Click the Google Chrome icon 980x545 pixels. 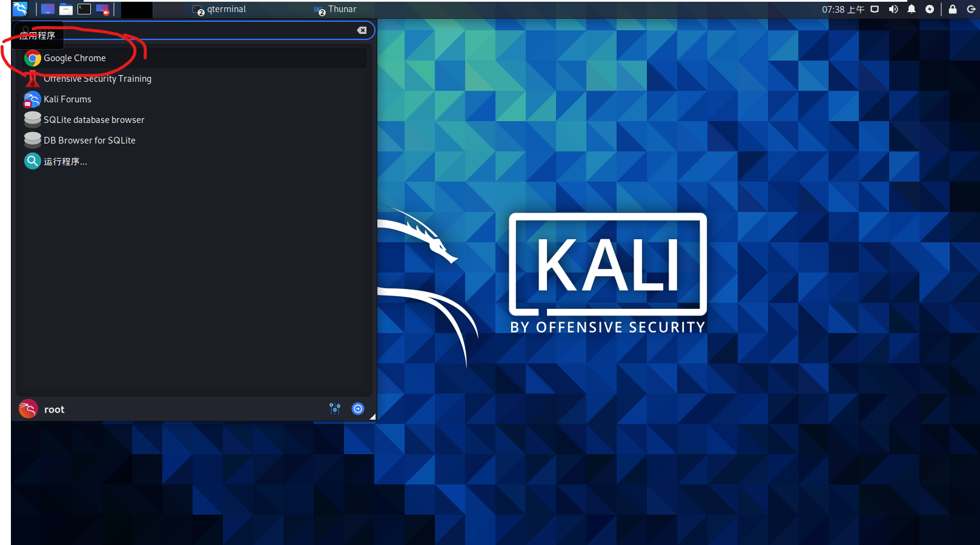point(33,58)
